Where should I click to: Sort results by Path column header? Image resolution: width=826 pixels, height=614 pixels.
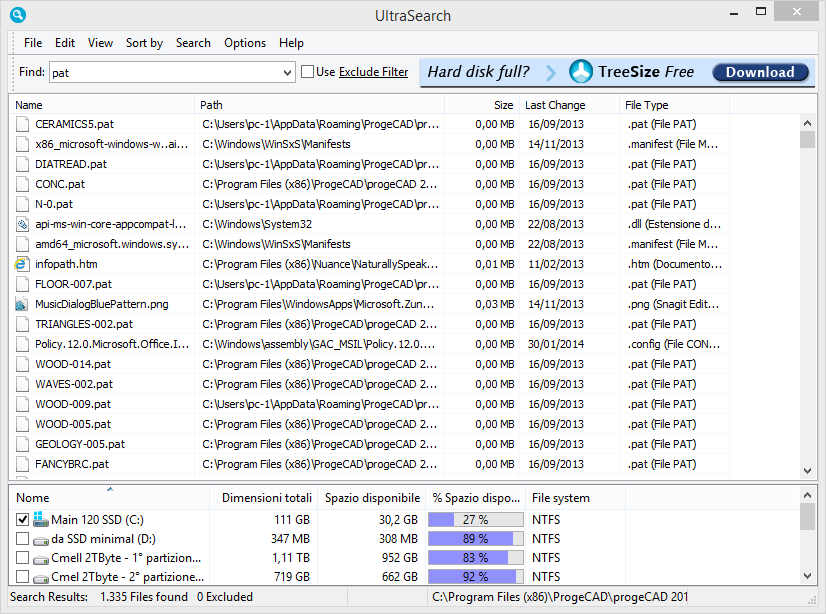pyautogui.click(x=320, y=105)
